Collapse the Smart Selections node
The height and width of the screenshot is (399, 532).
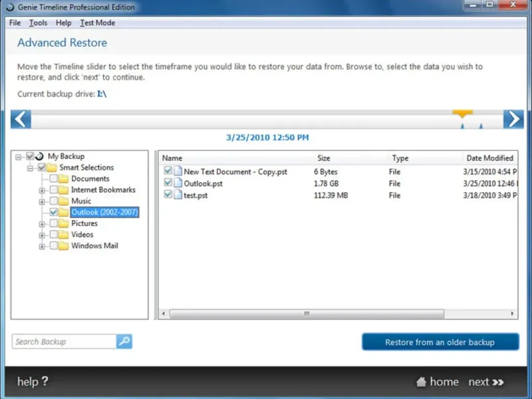30,168
